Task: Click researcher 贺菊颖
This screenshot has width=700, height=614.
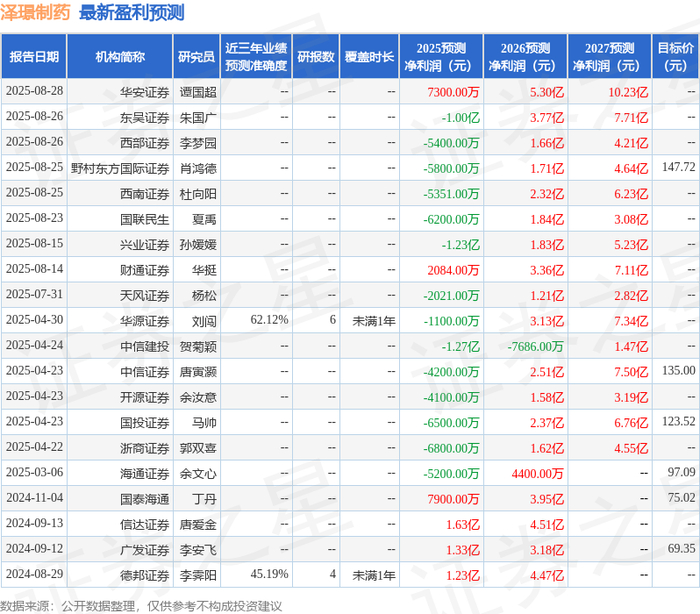Action: click(198, 347)
